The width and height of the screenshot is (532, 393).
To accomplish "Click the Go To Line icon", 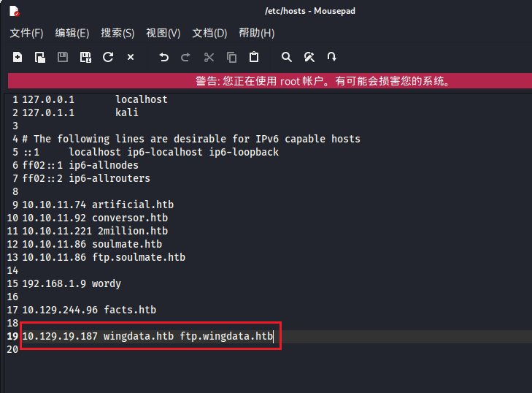I will (332, 57).
